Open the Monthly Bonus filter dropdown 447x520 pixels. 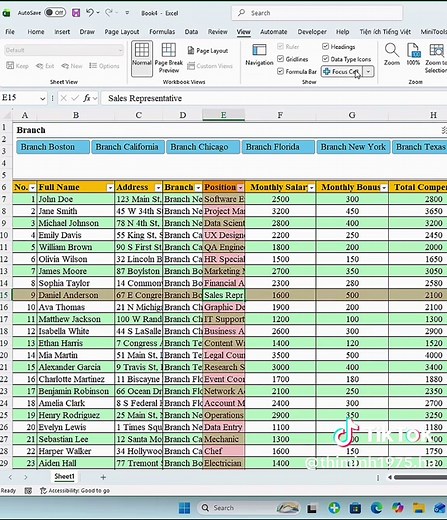[x=384, y=188]
